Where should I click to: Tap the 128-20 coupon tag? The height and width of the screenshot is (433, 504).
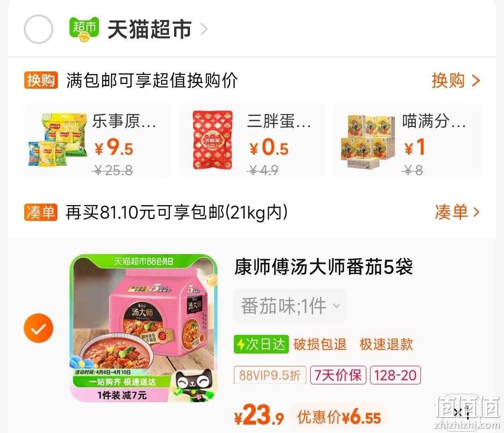395,375
